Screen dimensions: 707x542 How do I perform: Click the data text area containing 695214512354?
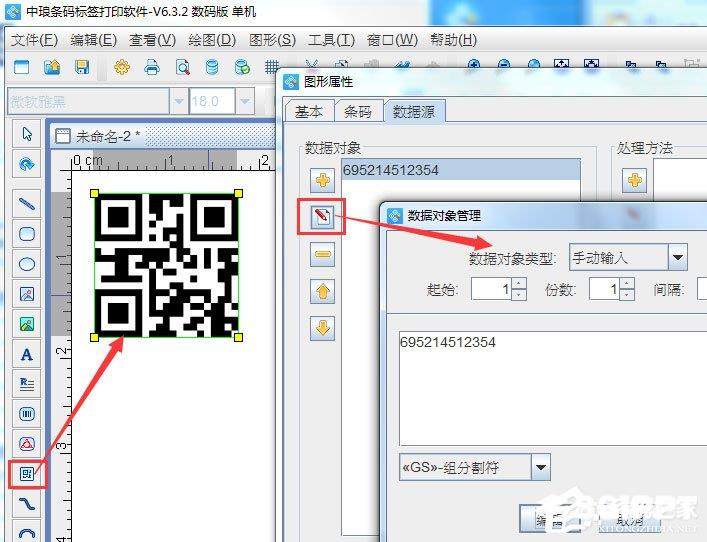point(553,389)
